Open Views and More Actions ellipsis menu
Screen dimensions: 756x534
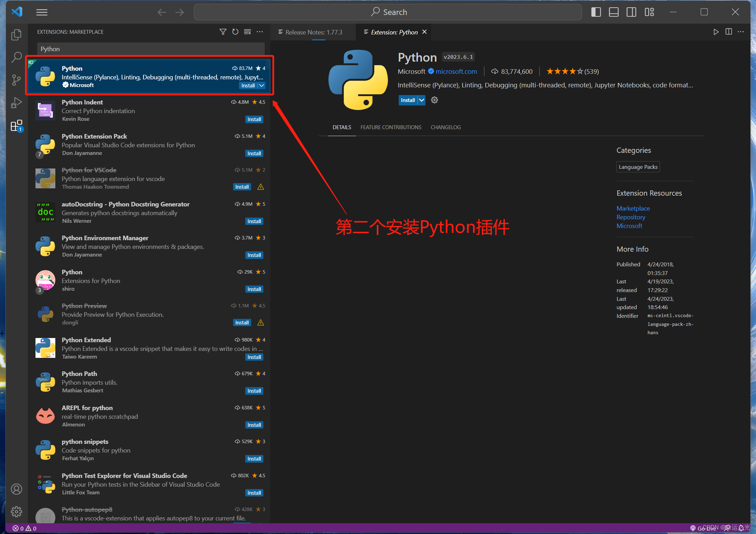point(260,32)
